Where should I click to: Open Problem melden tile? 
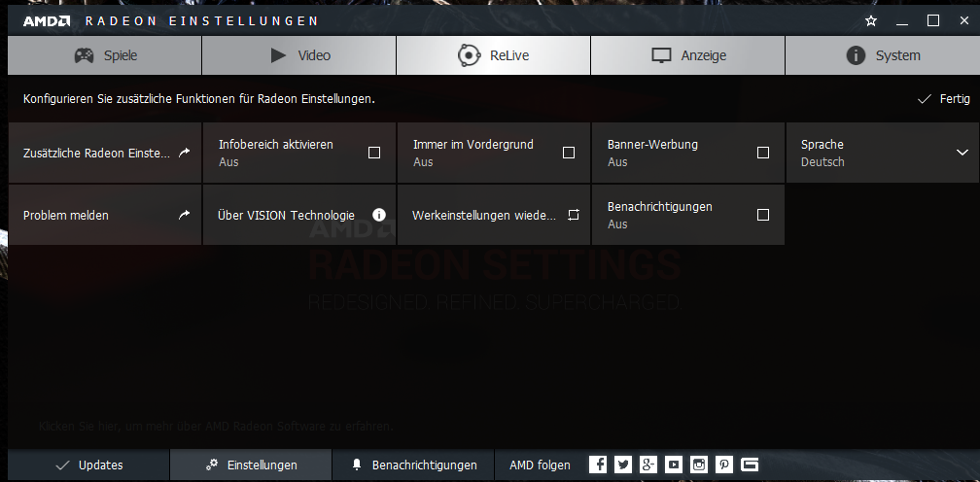(104, 215)
